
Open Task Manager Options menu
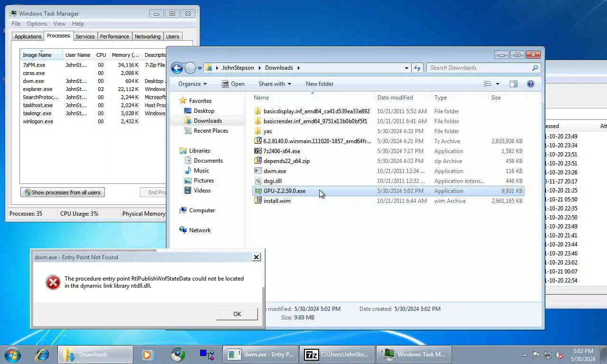pos(37,24)
